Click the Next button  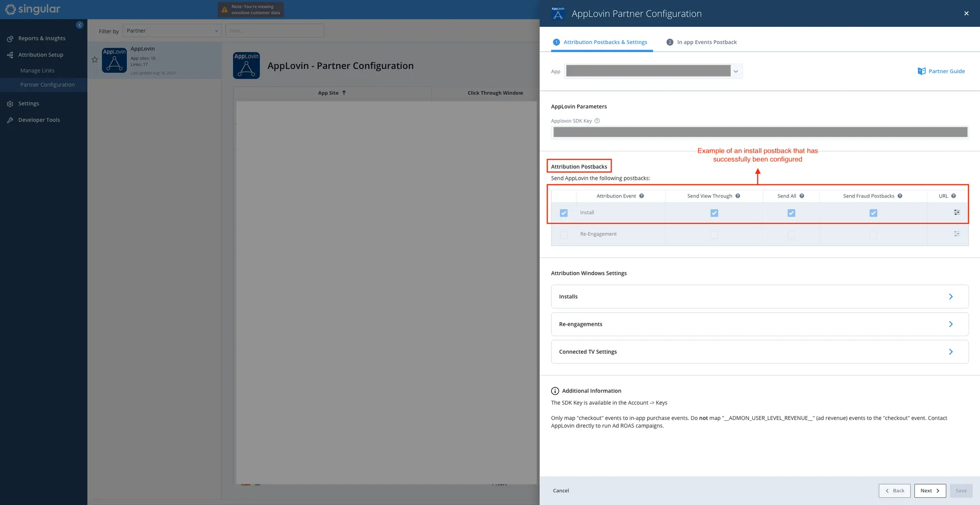point(930,491)
